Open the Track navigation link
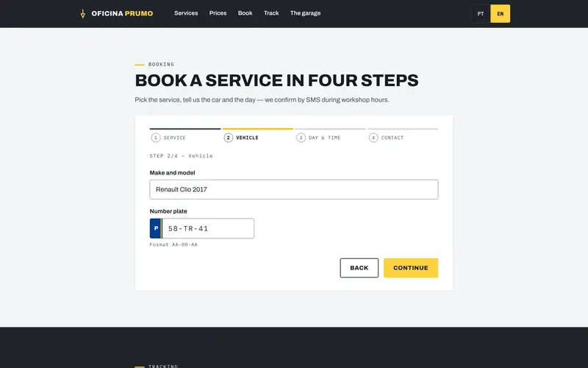Image resolution: width=588 pixels, height=368 pixels. point(271,13)
